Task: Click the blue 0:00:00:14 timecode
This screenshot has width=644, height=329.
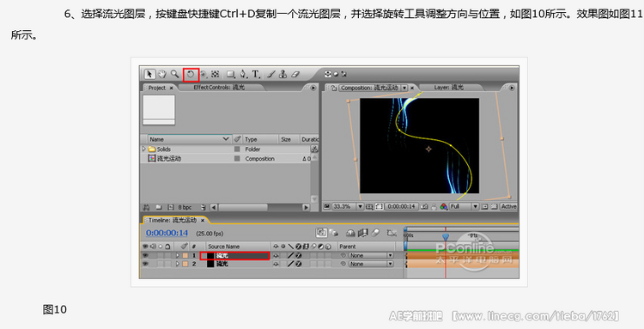Action: tap(167, 234)
